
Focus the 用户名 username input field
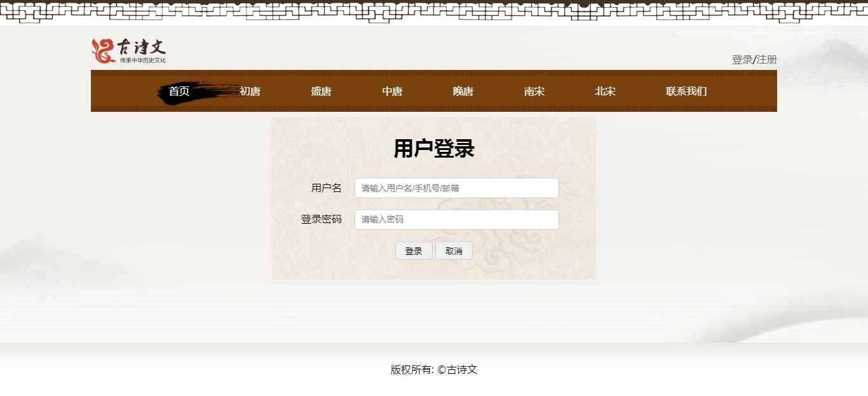pyautogui.click(x=457, y=188)
